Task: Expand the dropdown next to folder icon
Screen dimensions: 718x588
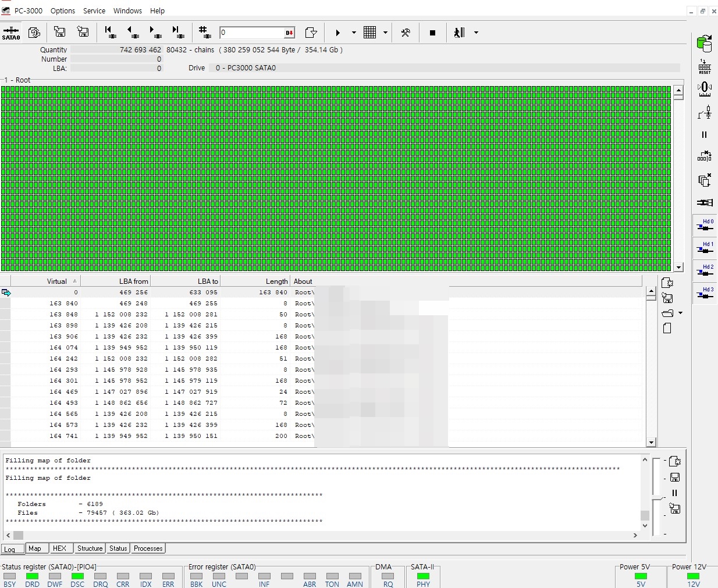Action: [x=680, y=313]
